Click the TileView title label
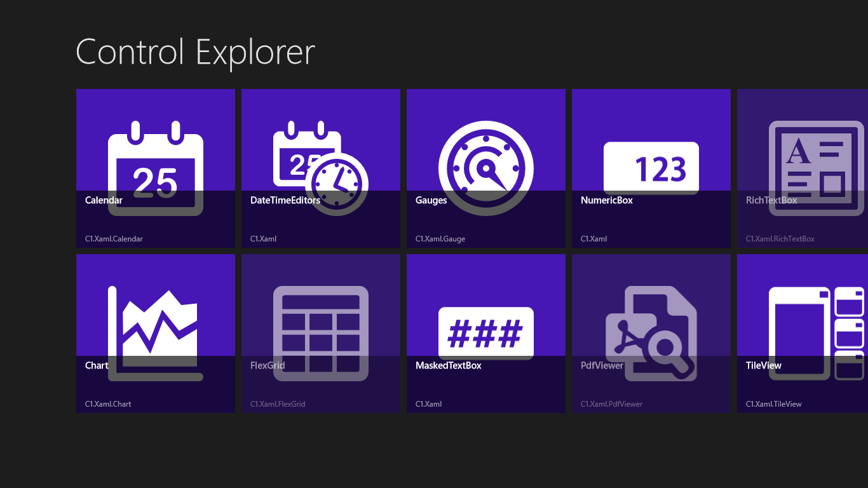This screenshot has width=868, height=488. pyautogui.click(x=764, y=365)
